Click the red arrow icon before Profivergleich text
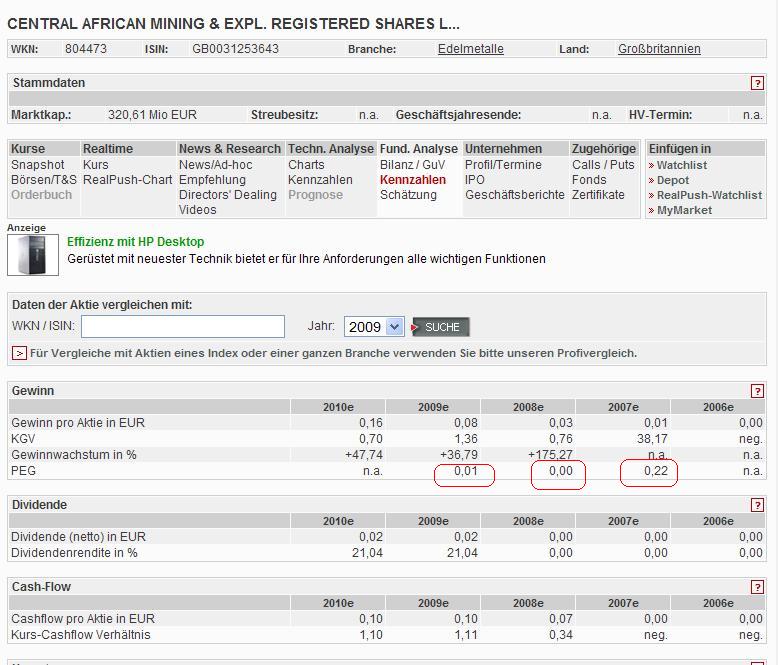778x665 pixels. pos(19,353)
